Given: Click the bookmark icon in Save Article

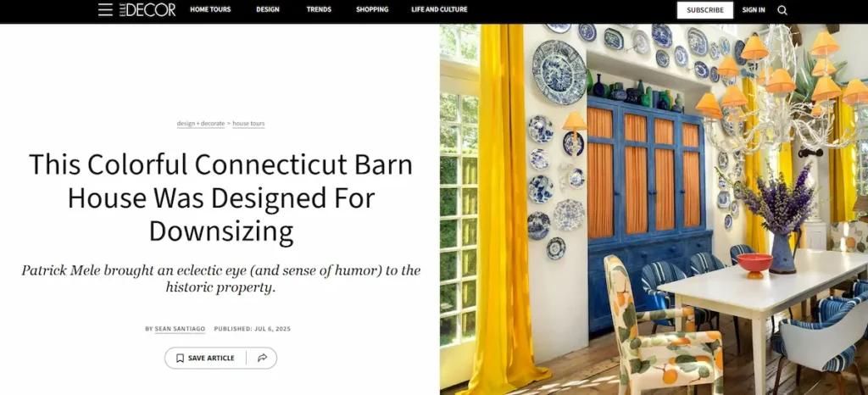Looking at the screenshot, I should [180, 358].
